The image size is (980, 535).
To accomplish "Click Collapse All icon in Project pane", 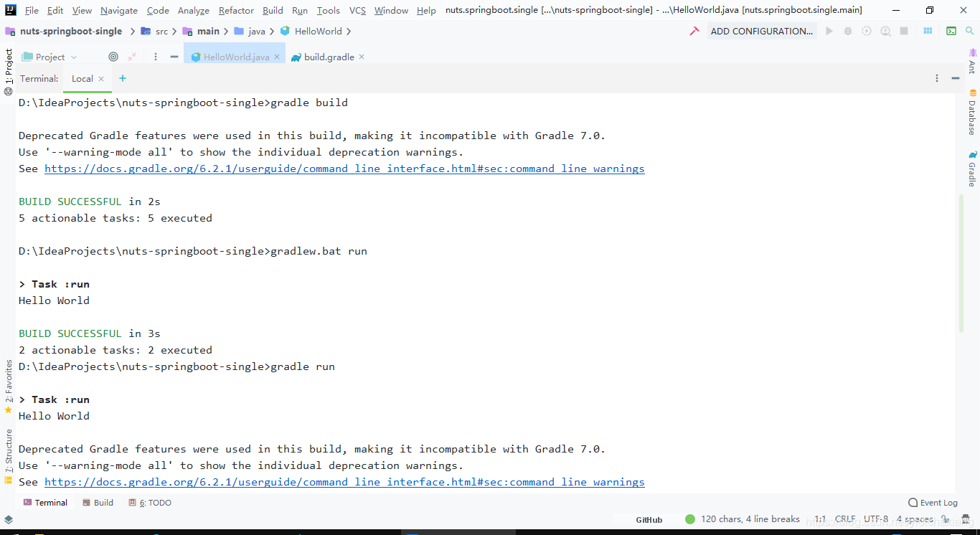I will (132, 57).
